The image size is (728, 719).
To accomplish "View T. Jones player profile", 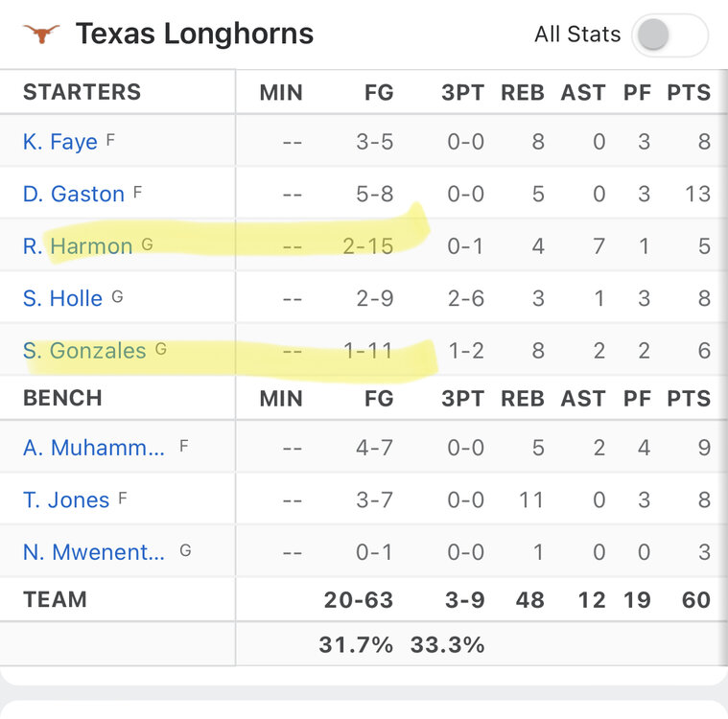I will pyautogui.click(x=66, y=499).
